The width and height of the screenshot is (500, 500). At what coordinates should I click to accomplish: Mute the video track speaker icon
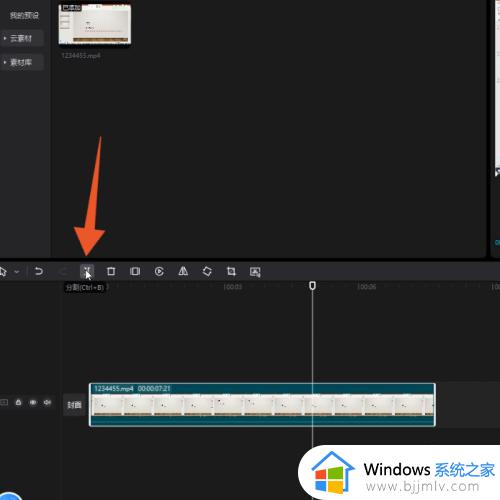point(47,402)
